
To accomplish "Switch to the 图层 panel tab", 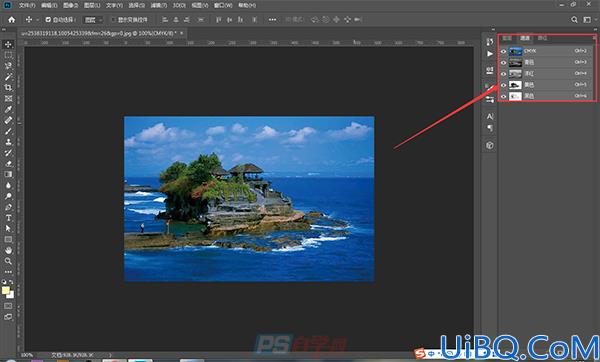I will 507,38.
